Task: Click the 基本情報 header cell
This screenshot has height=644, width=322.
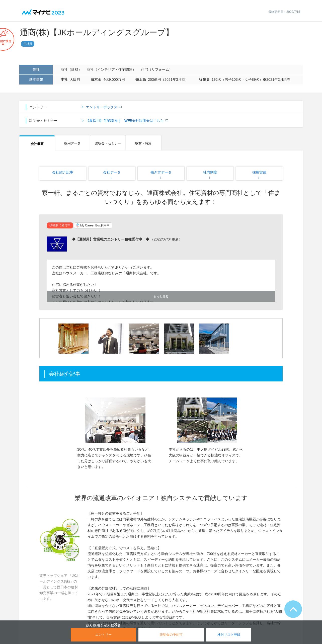Action: point(36,79)
